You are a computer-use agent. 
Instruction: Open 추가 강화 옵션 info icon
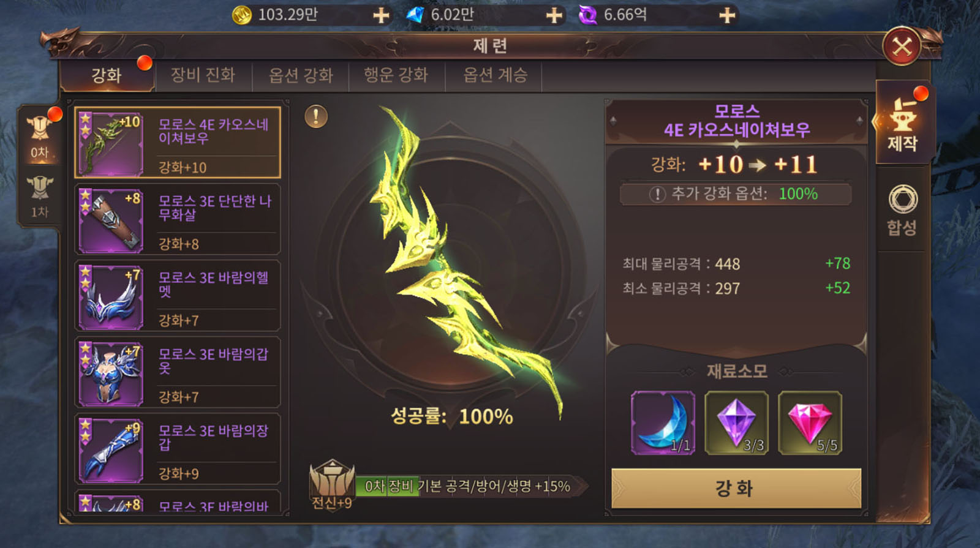(657, 194)
